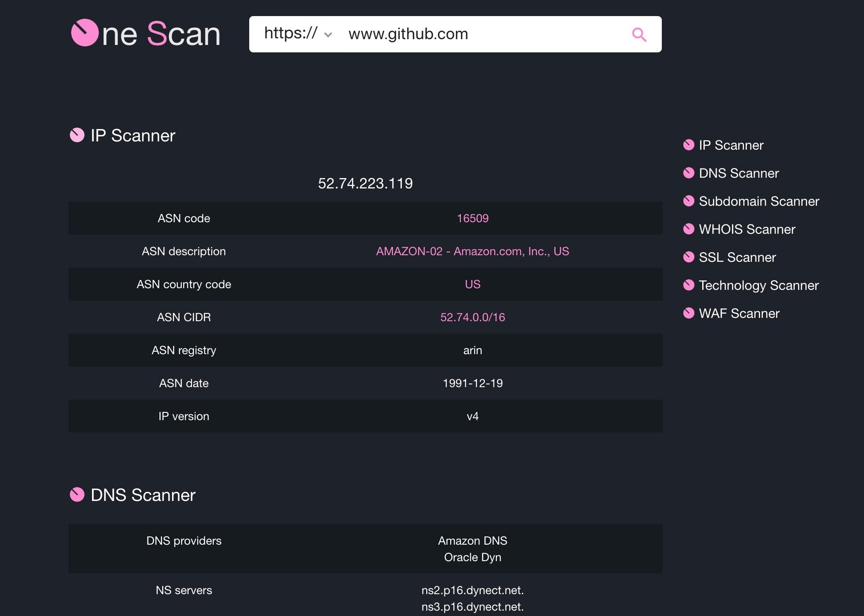Jump to IP Scanner in the sidebar

(x=731, y=145)
